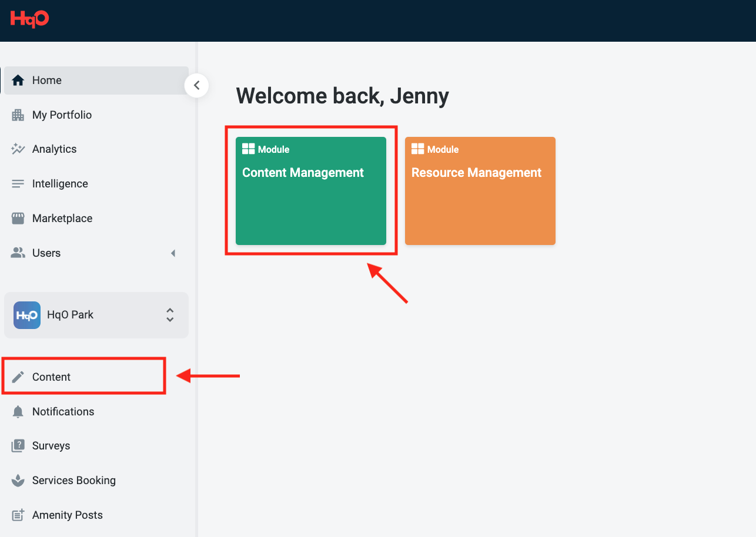Go to Users in the sidebar
Viewport: 756px width, 537px height.
(46, 253)
